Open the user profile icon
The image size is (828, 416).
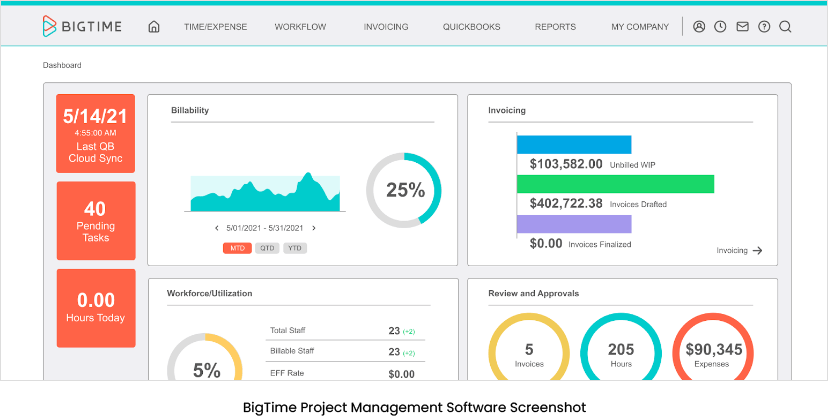click(699, 26)
